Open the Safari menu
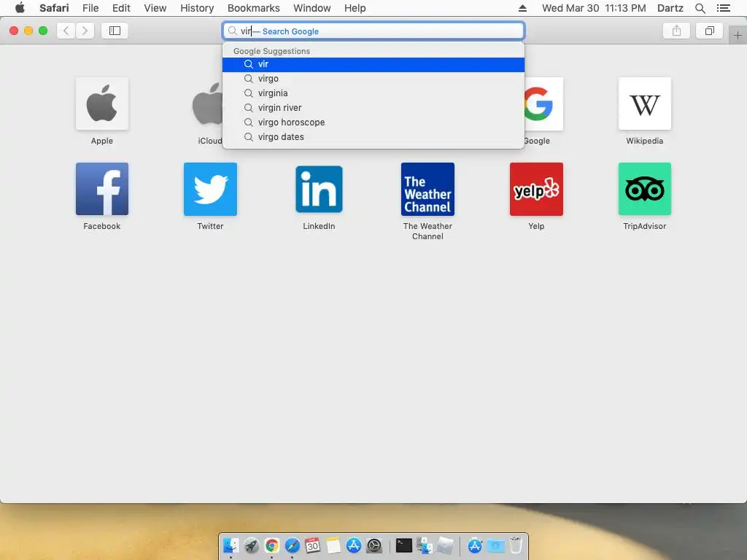The image size is (747, 560). pos(54,8)
